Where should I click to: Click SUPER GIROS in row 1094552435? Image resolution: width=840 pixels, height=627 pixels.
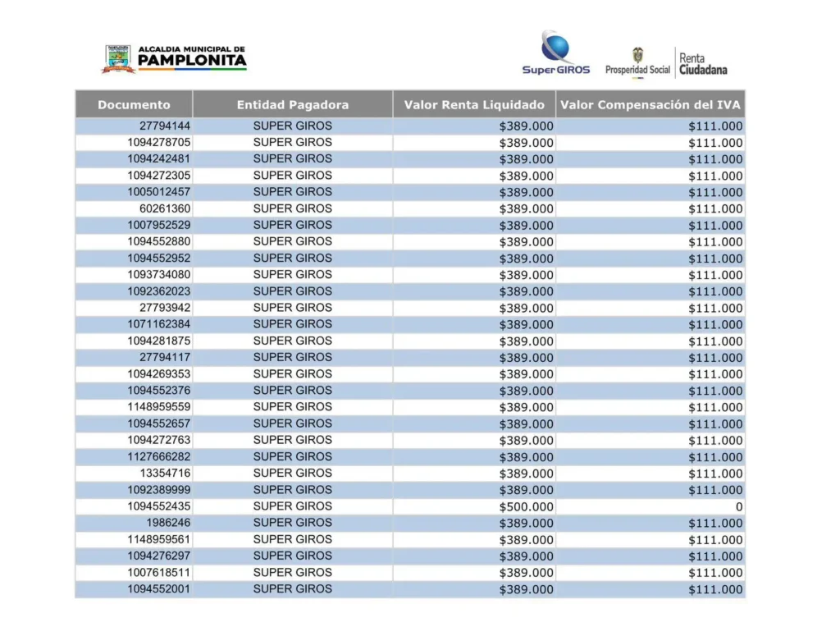(293, 506)
